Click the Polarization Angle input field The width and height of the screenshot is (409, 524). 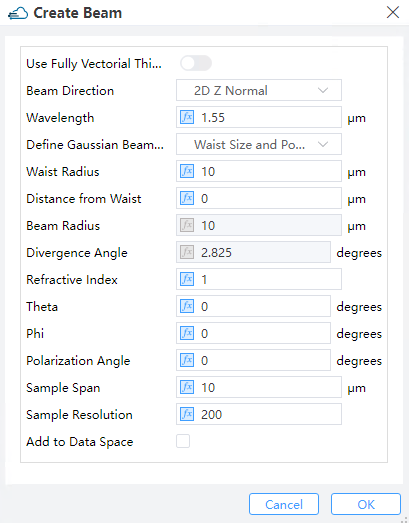[x=253, y=360]
